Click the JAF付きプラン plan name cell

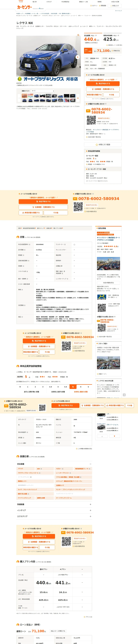coord(63,575)
